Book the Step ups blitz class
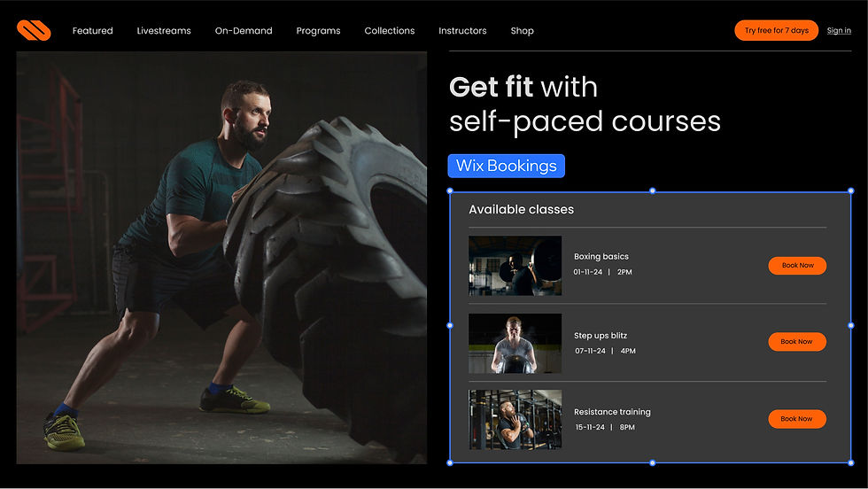Screen dimensions: 868x489 (x=797, y=342)
